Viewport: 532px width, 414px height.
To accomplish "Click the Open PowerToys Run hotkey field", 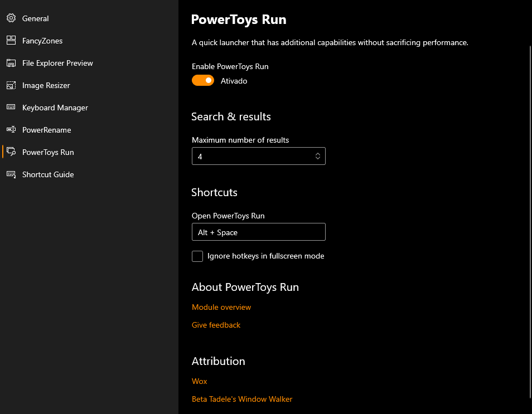I will tap(259, 232).
